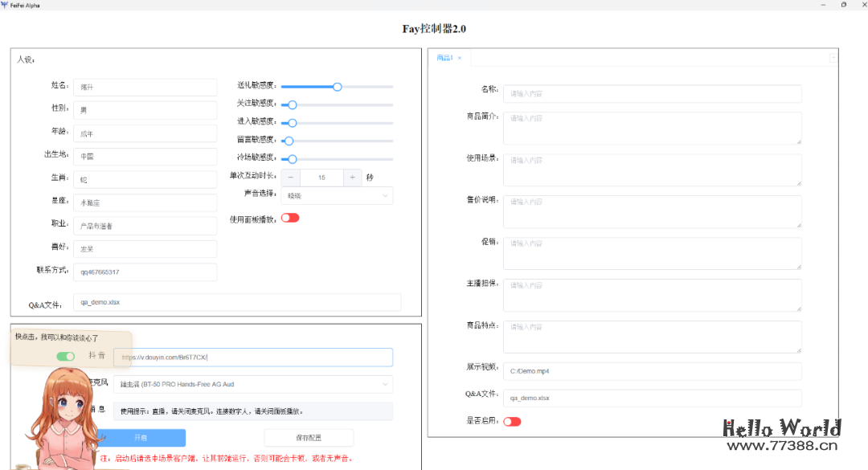Open the 单次互动时长 seconds value box

click(x=321, y=177)
